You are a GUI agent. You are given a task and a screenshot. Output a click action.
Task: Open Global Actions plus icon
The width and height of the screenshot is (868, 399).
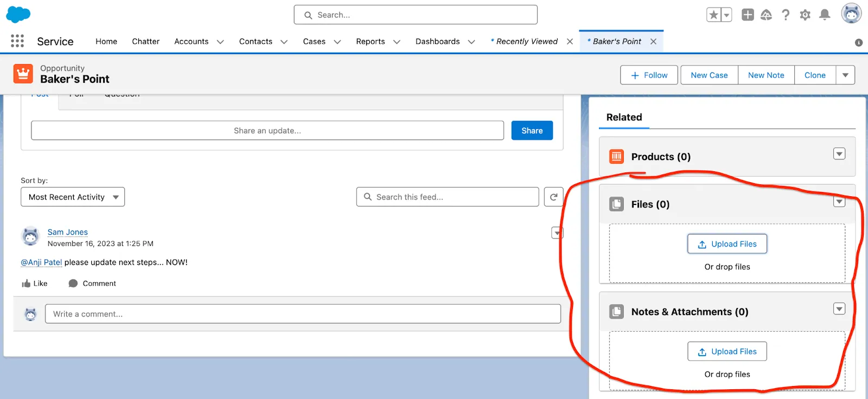pos(748,15)
